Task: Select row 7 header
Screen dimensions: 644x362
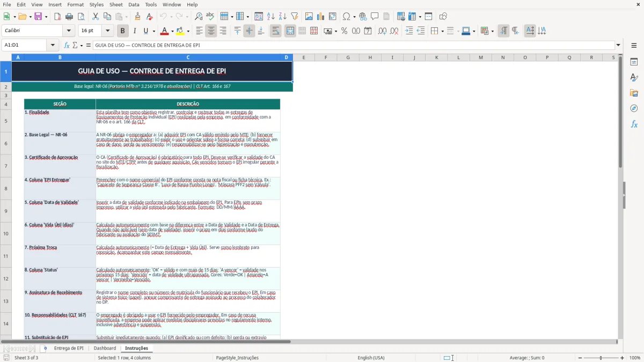Action: 6,166
